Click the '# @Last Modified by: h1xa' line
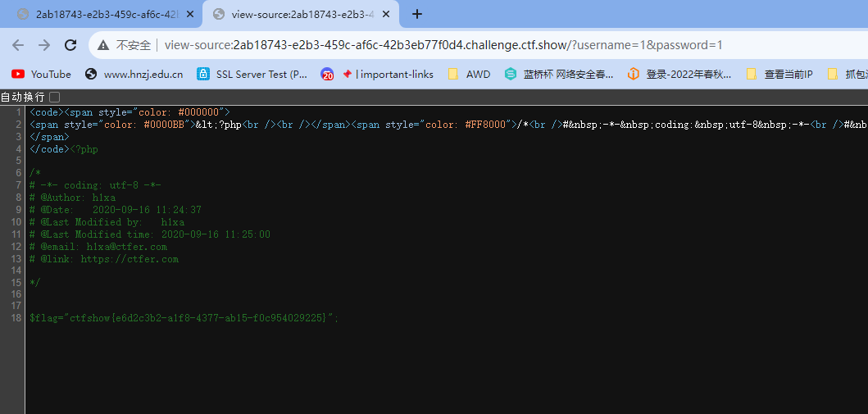Viewport: 868px width, 414px height. click(x=107, y=222)
